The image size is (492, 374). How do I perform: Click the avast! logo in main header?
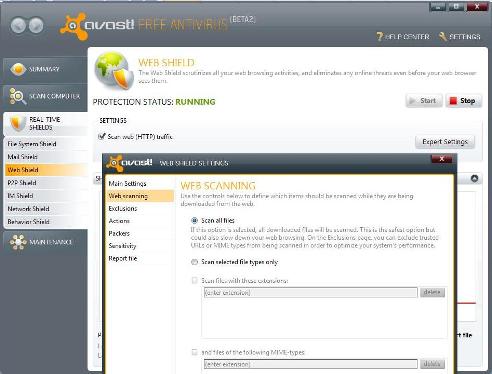click(x=97, y=25)
